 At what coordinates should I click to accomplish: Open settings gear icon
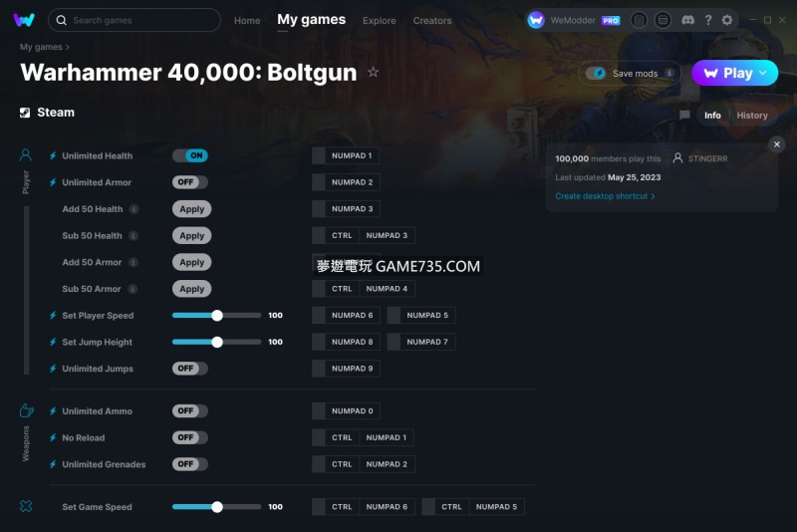click(x=727, y=20)
